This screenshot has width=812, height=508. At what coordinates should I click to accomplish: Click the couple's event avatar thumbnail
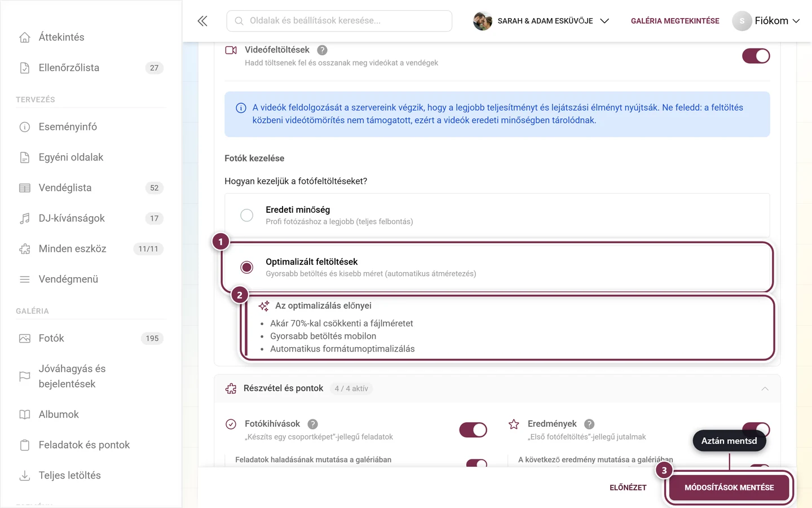[x=483, y=21]
